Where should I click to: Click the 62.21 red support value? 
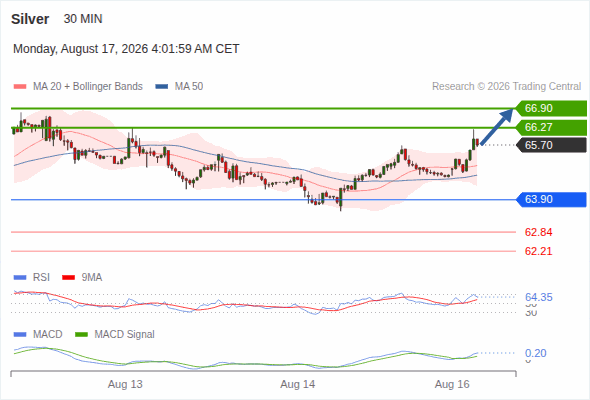point(538,251)
